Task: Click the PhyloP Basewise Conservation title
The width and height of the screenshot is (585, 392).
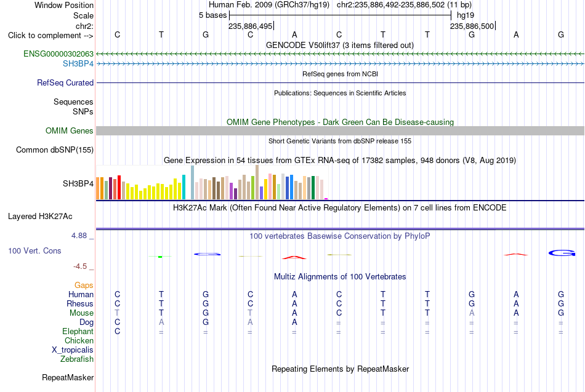Action: [339, 236]
